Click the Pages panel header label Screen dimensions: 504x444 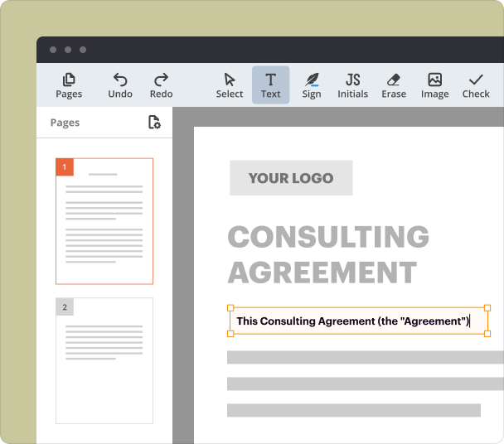click(65, 123)
